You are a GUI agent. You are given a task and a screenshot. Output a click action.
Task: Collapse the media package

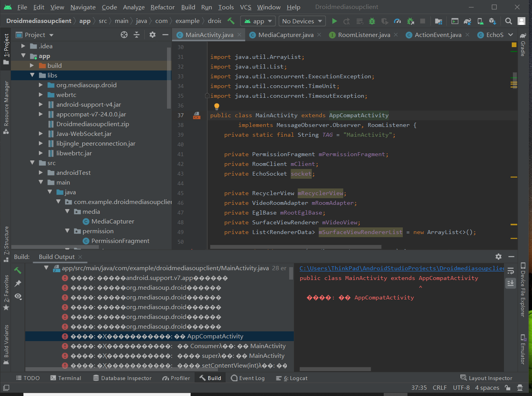67,211
